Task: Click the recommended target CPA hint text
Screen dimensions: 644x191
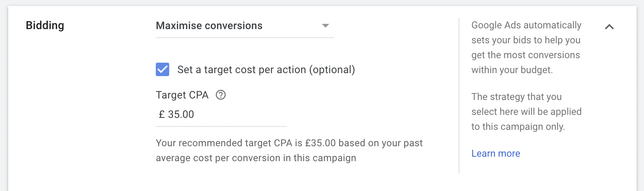Action: (289, 150)
